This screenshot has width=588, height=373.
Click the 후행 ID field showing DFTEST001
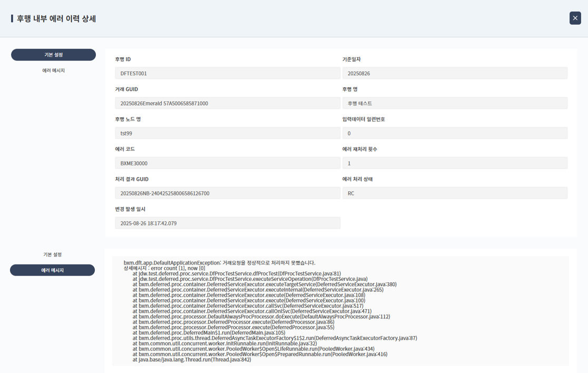pos(227,73)
